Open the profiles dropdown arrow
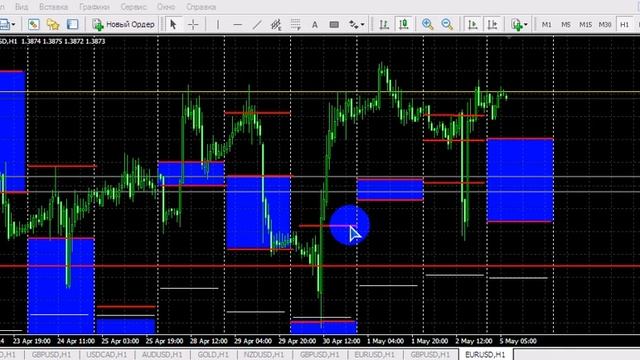The width and height of the screenshot is (640, 360). pos(13,25)
